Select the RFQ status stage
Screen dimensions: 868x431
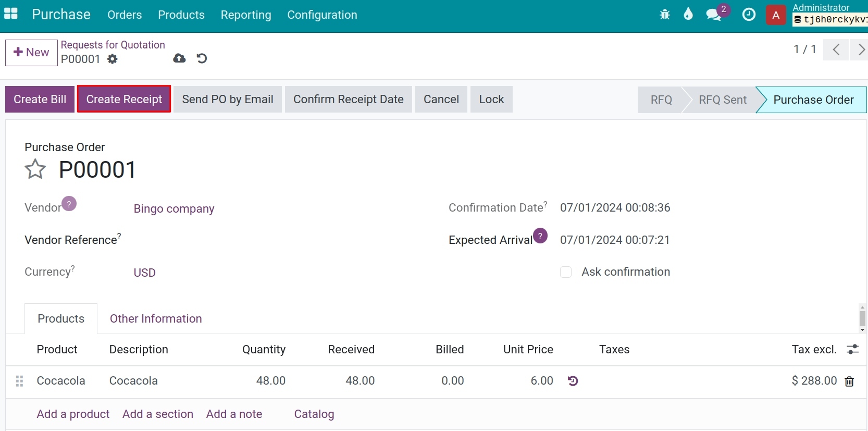click(661, 100)
